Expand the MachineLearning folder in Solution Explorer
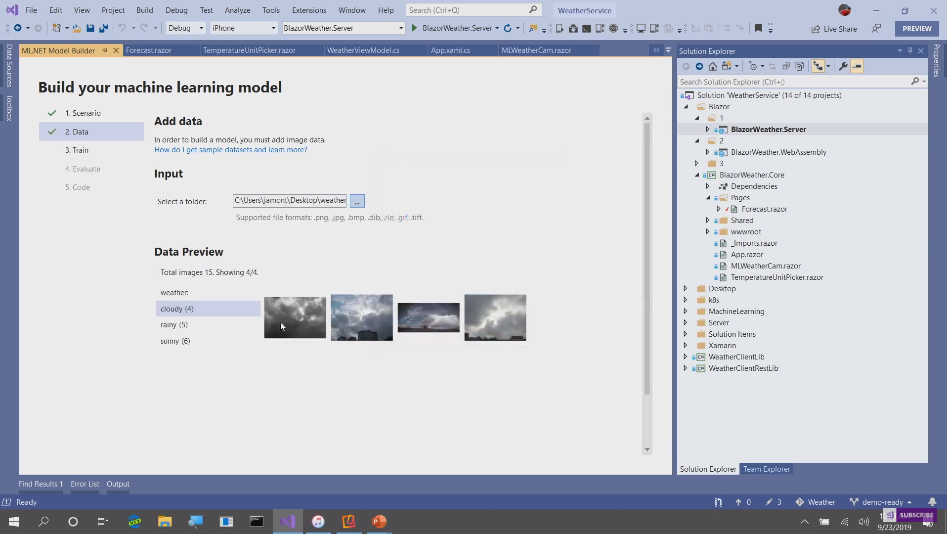 [686, 311]
